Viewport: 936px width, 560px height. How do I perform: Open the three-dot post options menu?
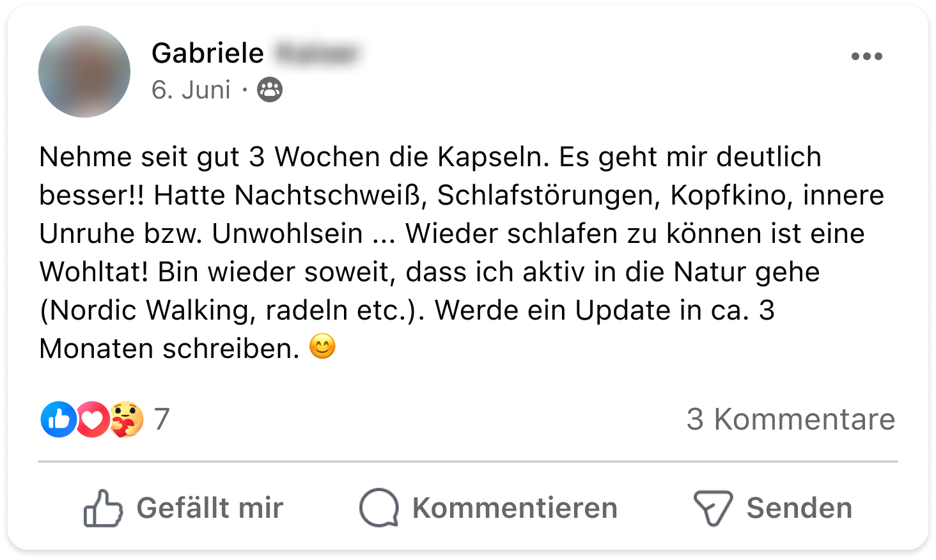point(866,56)
